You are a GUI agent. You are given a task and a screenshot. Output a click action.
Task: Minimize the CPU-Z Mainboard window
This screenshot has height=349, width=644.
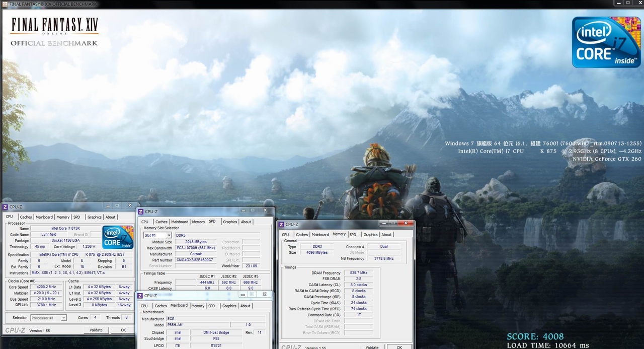pyautogui.click(x=243, y=294)
